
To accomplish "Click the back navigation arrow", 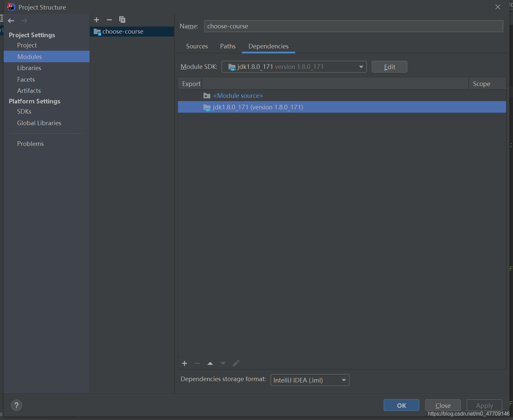I will point(11,21).
